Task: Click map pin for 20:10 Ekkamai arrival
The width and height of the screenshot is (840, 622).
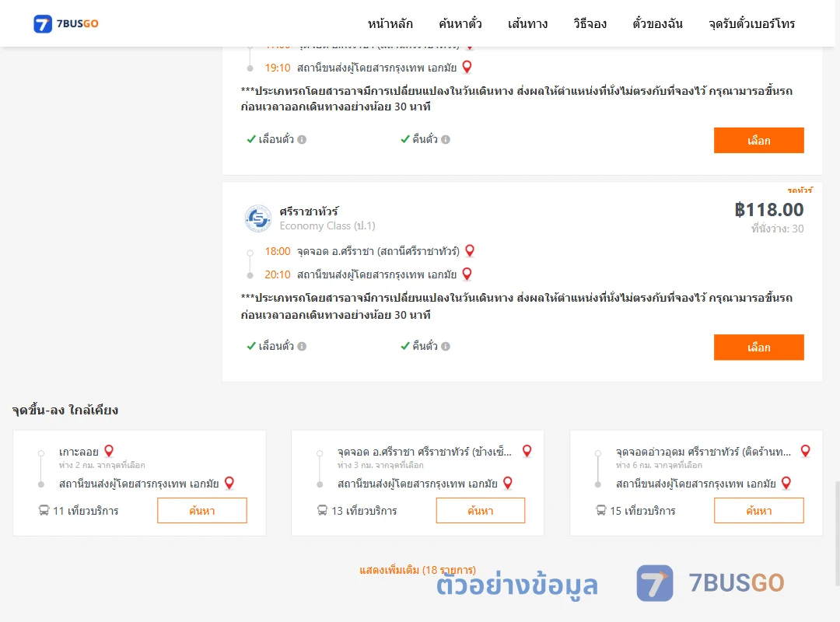Action: 467,274
